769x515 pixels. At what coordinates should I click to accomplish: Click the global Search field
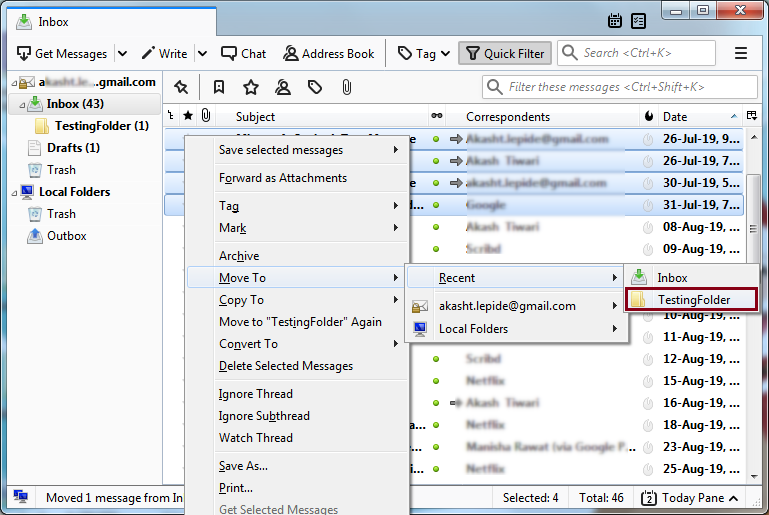[636, 53]
